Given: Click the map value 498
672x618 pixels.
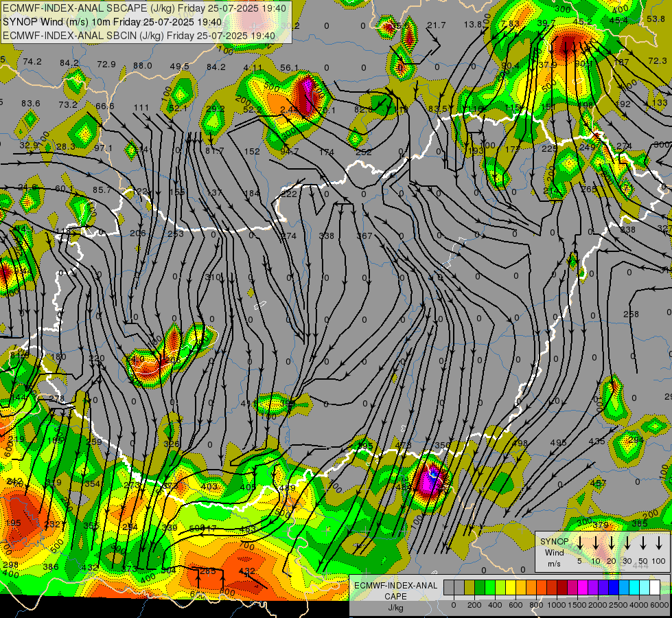Looking at the screenshot, I should click(x=520, y=444).
